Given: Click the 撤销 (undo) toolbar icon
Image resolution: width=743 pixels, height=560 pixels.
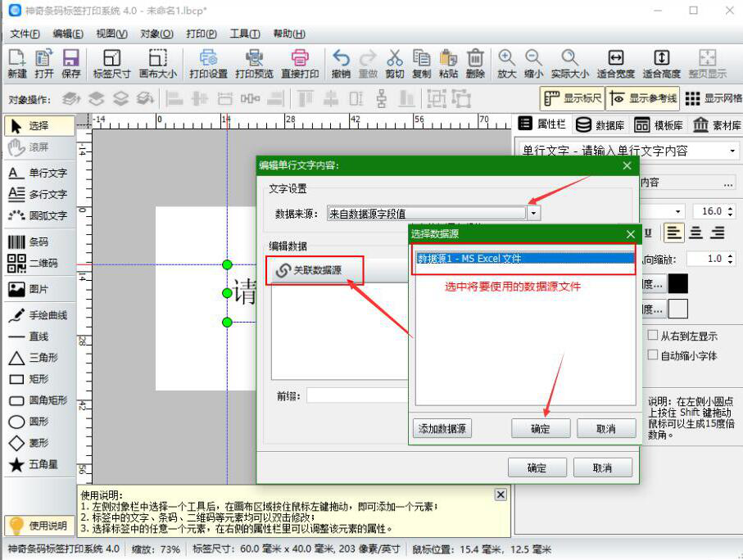Looking at the screenshot, I should 341,63.
